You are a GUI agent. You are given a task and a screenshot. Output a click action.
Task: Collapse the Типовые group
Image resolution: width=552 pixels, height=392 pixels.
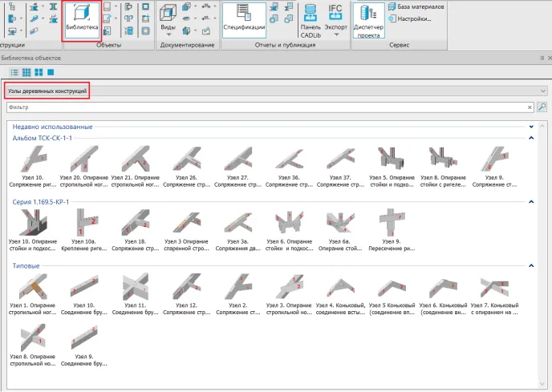[531, 266]
